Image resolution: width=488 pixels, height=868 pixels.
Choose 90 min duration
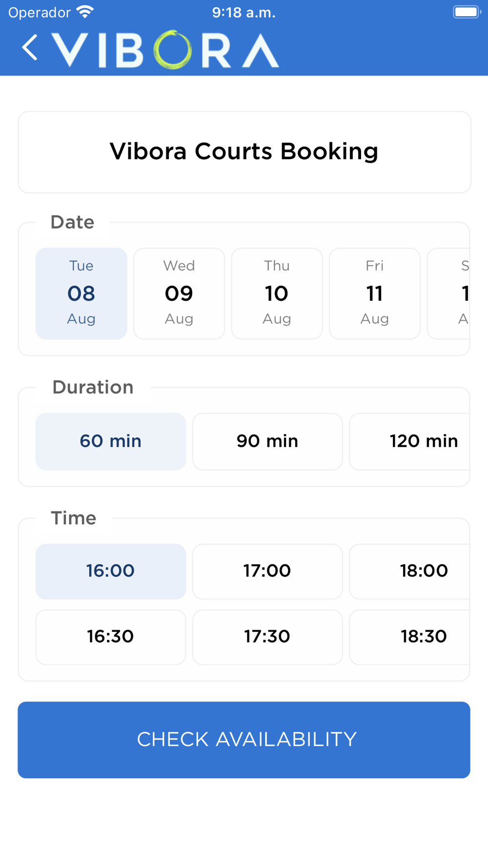pyautogui.click(x=267, y=441)
